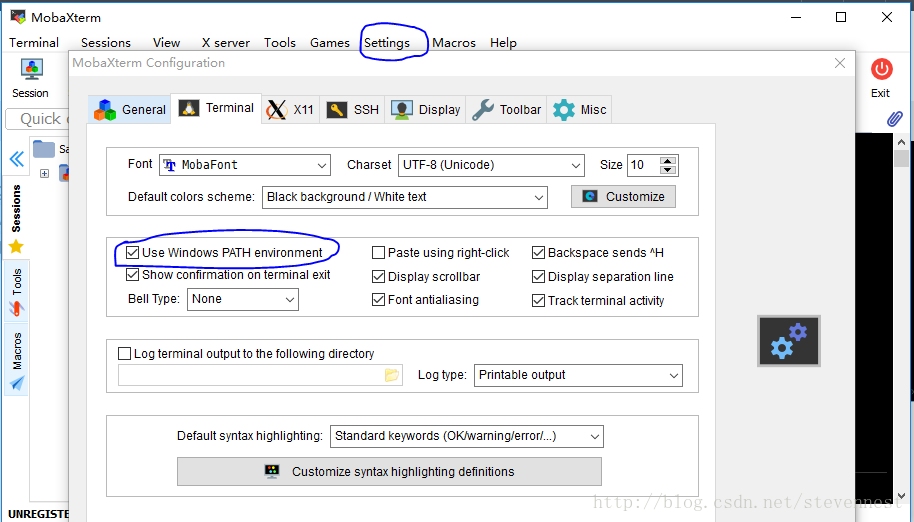Open the Games menu
Image resolution: width=914 pixels, height=522 pixels.
pos(329,43)
